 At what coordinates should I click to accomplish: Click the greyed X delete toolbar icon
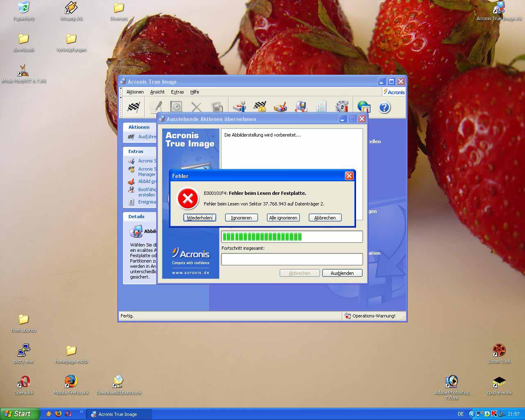pos(196,107)
